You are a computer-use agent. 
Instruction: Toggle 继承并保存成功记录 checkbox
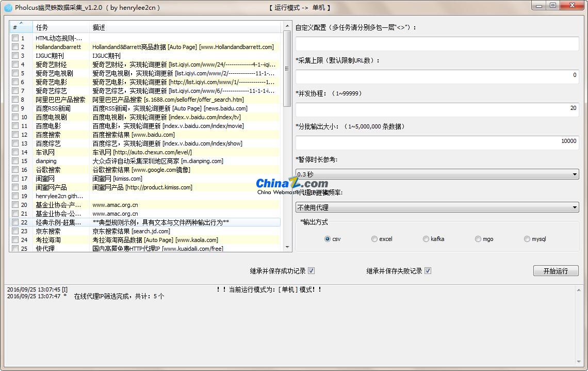tap(311, 270)
